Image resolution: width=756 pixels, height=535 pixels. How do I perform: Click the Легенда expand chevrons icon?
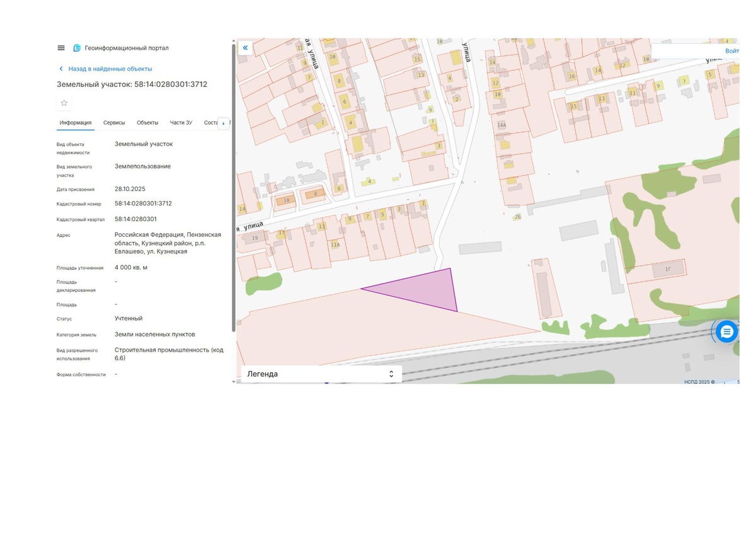coord(391,374)
